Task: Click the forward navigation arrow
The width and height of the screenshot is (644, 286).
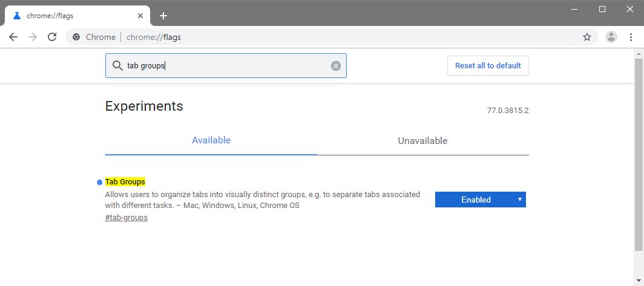Action: point(33,37)
